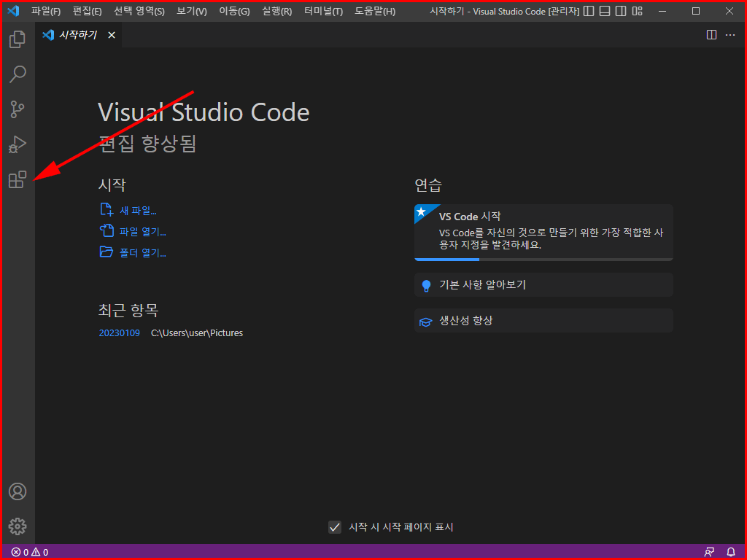Image resolution: width=747 pixels, height=560 pixels.
Task: Click the feedback icon in status bar
Action: click(709, 552)
